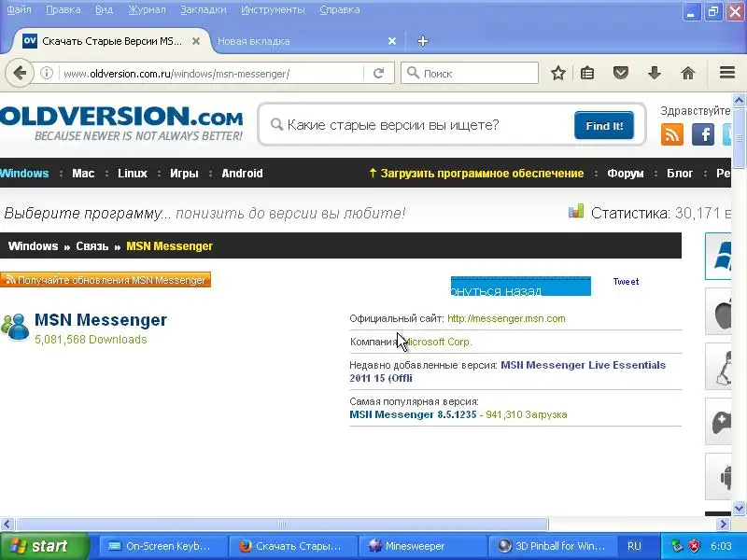Screen dimensions: 747x560
Task: Open the Форум link
Action: 625,173
